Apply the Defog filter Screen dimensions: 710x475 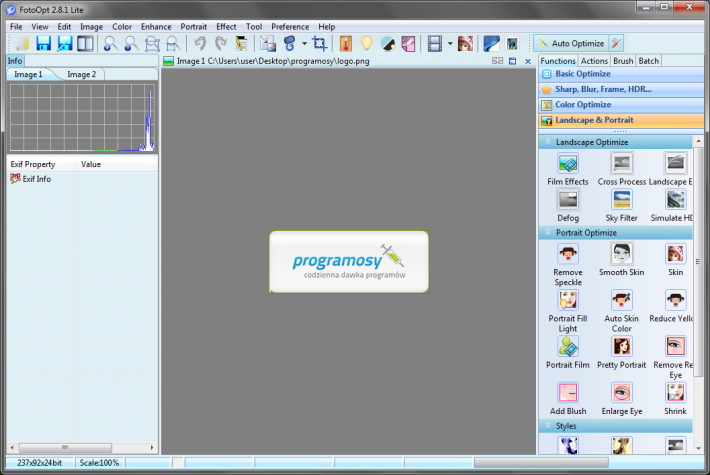(x=568, y=206)
